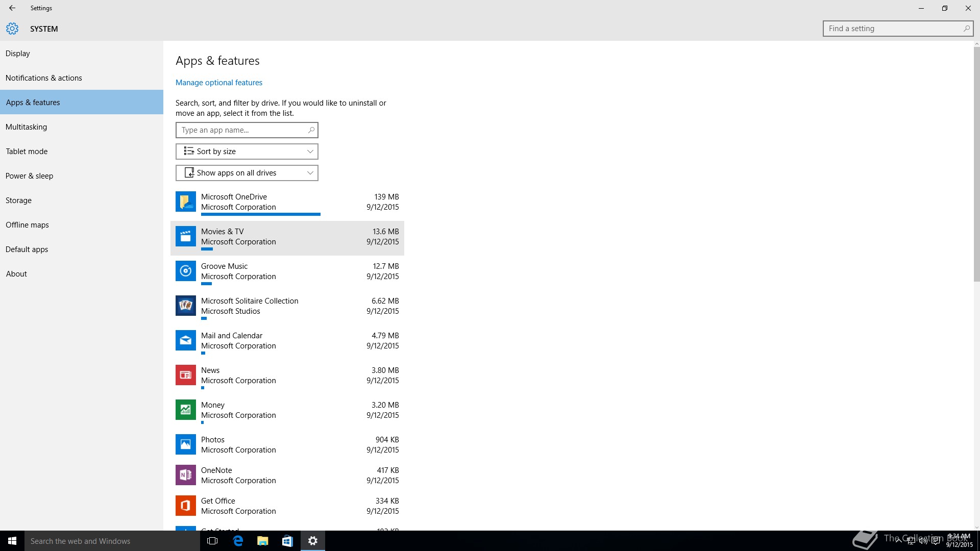Click the Manage optional features link
This screenshot has width=980, height=551.
pyautogui.click(x=219, y=83)
